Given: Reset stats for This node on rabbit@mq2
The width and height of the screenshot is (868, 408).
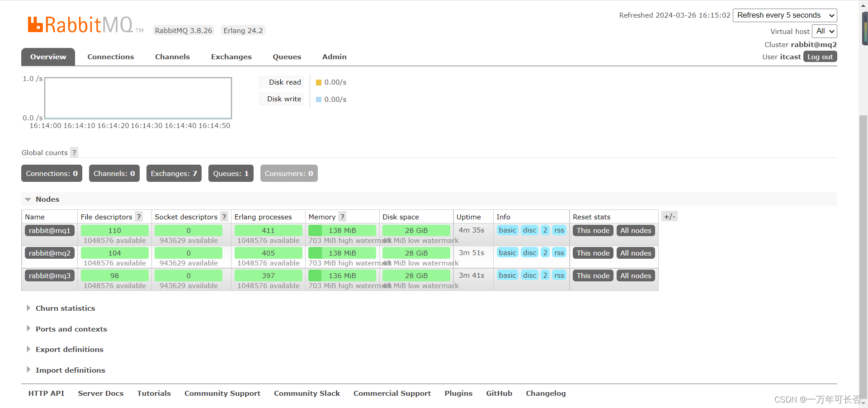Looking at the screenshot, I should [x=593, y=253].
